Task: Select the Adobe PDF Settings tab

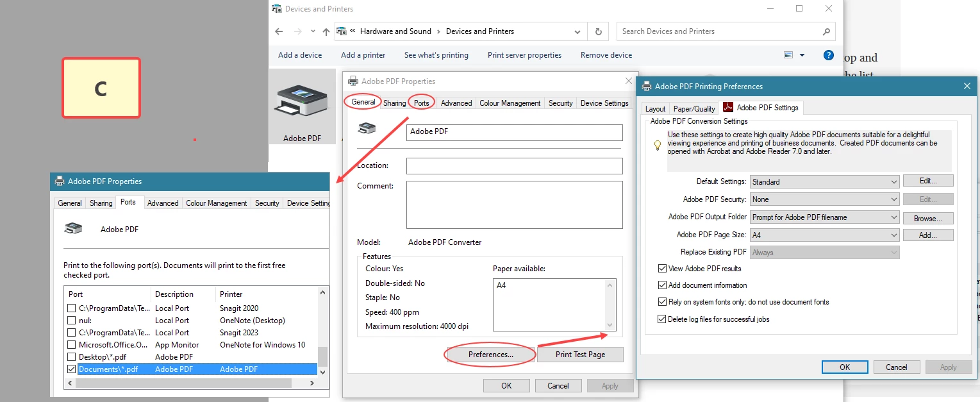Action: click(x=761, y=108)
